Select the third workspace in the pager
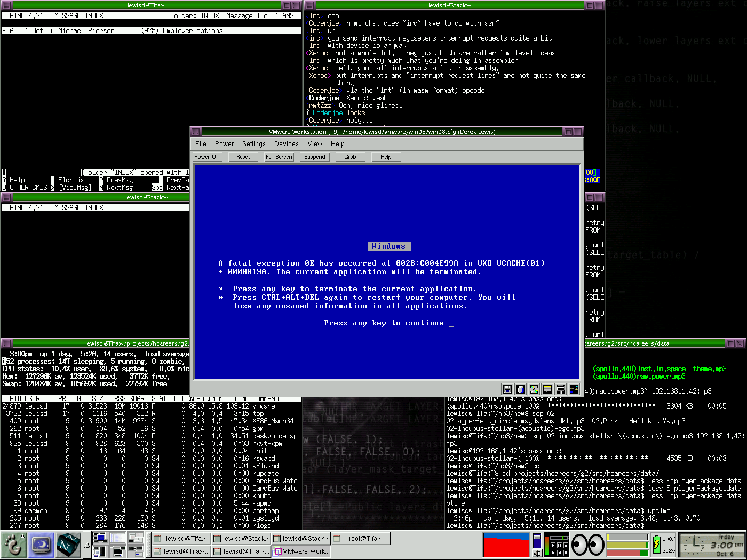Image resolution: width=747 pixels, height=560 pixels. tap(135, 538)
